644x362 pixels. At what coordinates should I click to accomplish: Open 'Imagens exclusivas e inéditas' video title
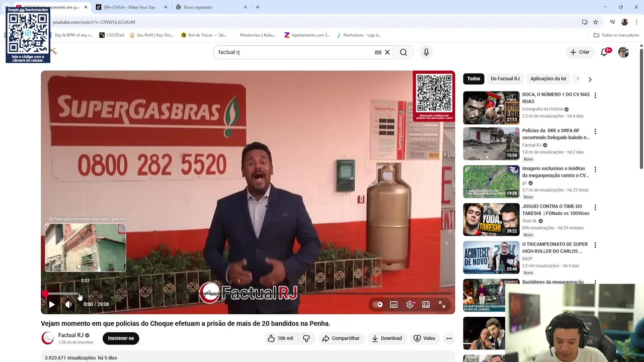pyautogui.click(x=555, y=172)
